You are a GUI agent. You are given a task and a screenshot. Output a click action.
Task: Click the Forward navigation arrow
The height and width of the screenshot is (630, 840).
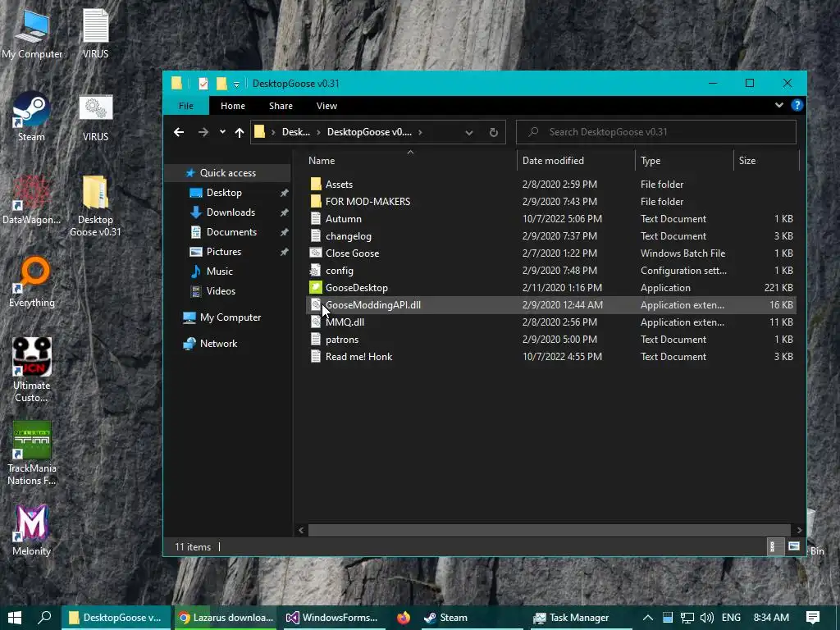pyautogui.click(x=203, y=132)
